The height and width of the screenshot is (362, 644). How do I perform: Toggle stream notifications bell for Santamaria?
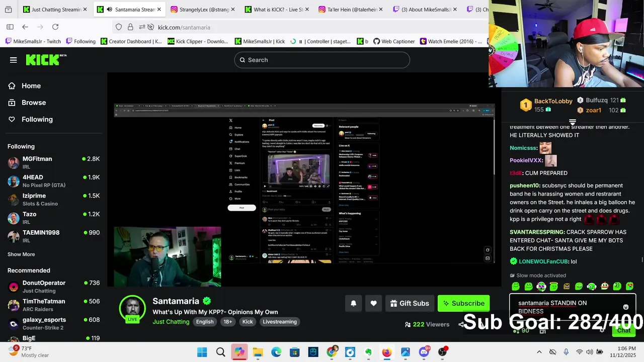point(353,303)
